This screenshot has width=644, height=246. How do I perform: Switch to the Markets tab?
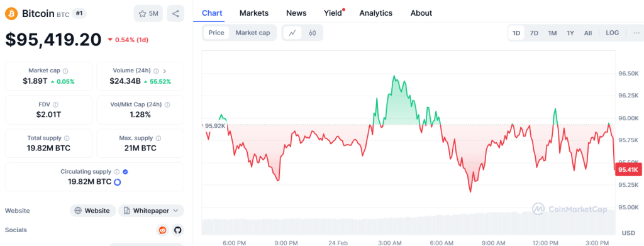[x=254, y=13]
